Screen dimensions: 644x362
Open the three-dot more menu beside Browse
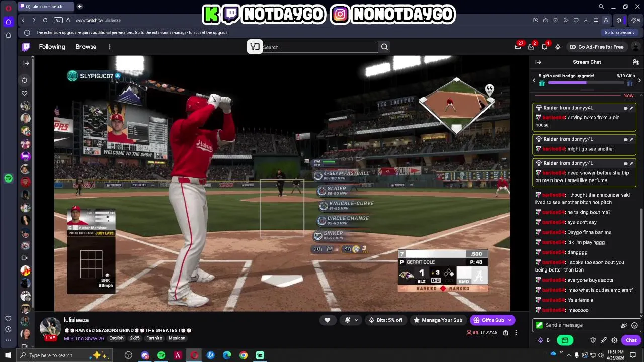109,47
